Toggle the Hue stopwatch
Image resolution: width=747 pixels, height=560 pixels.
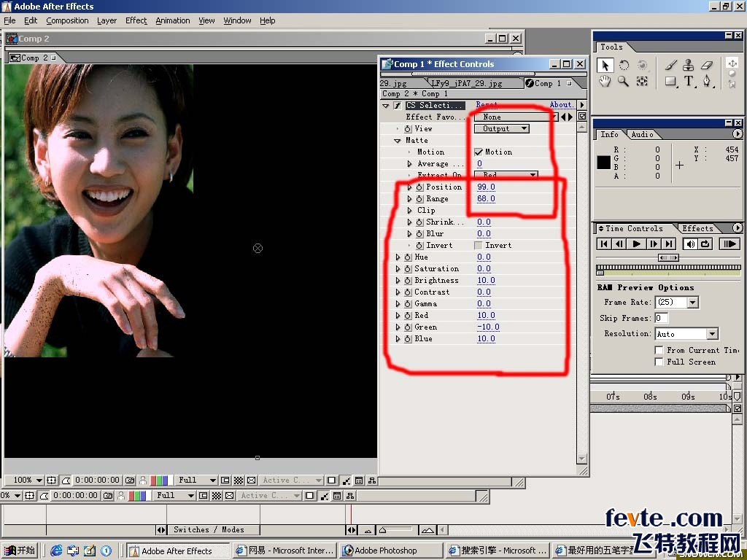point(408,257)
